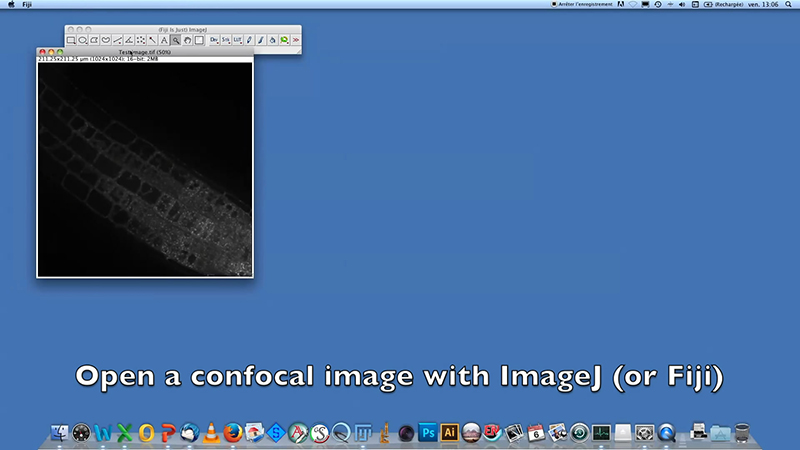Open the More Tools double-arrow menu
This screenshot has height=450, width=800.
(x=296, y=40)
